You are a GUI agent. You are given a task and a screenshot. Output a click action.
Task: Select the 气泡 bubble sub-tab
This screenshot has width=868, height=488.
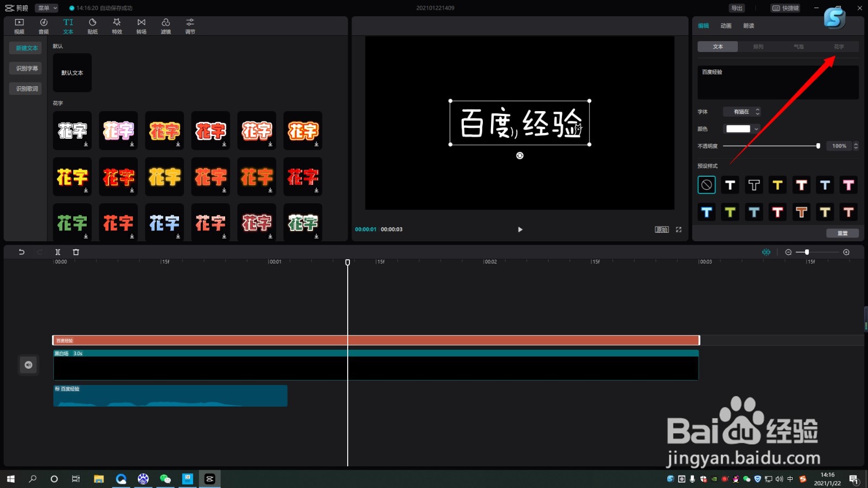[799, 47]
